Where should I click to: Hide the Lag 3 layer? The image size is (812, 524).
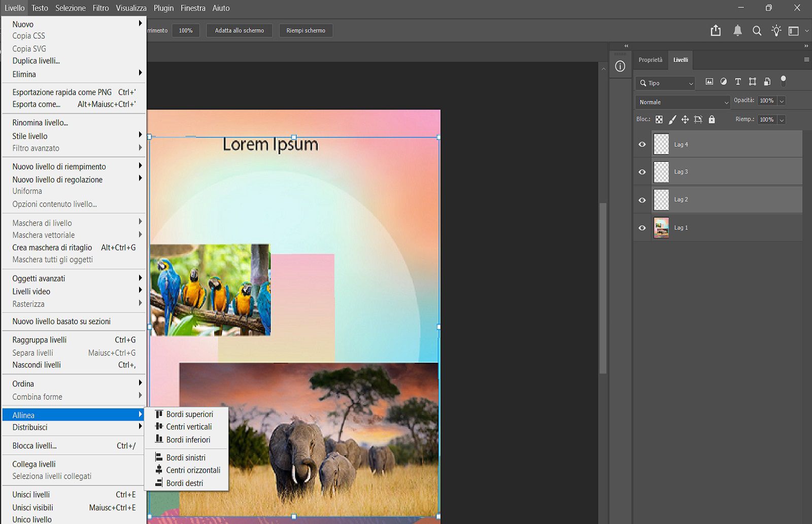(641, 172)
